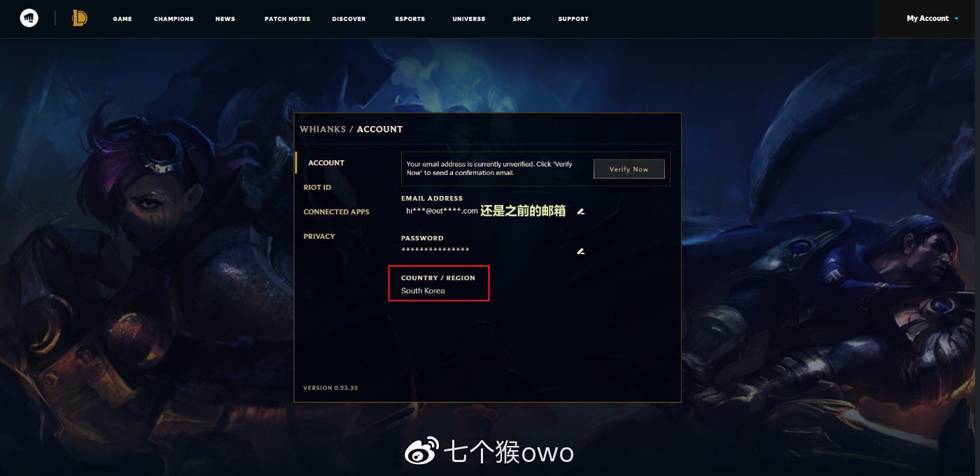Viewport: 980px width, 476px height.
Task: Open the Game menu item
Action: (x=122, y=19)
